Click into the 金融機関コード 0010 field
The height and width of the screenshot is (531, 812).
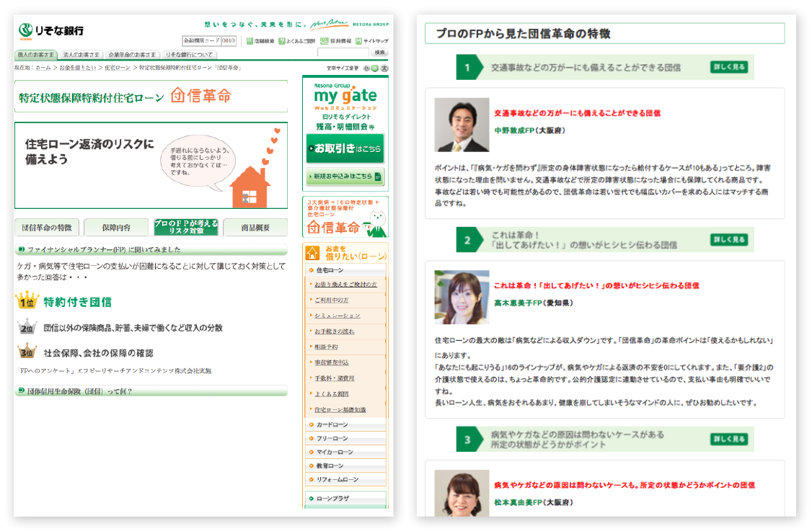pos(229,40)
